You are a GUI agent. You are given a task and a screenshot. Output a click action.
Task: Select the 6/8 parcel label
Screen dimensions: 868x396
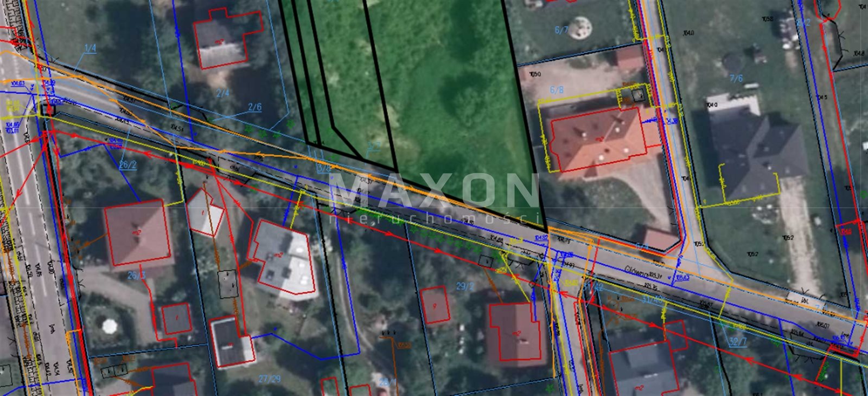557,90
